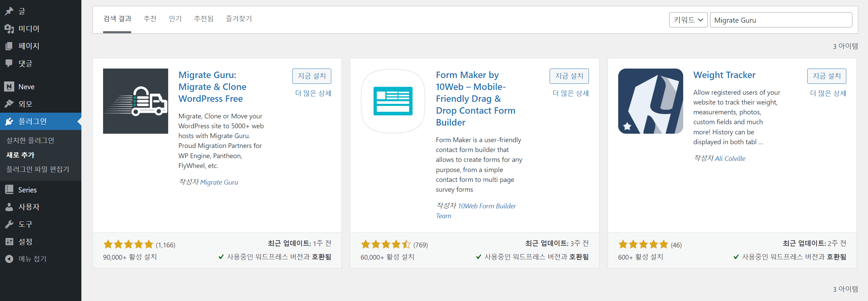Image resolution: width=868 pixels, height=301 pixels.
Task: Switch to the 추천 tab
Action: 150,19
